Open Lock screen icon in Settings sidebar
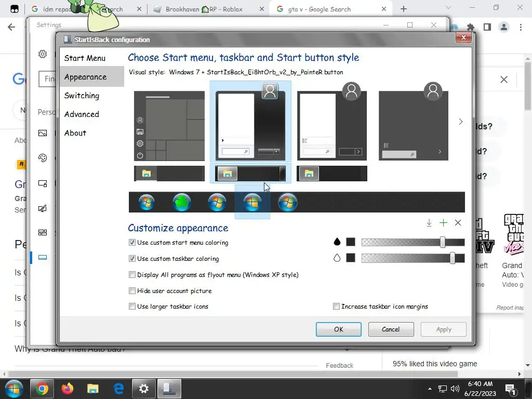Viewport: 532px width, 399px height. [x=43, y=183]
